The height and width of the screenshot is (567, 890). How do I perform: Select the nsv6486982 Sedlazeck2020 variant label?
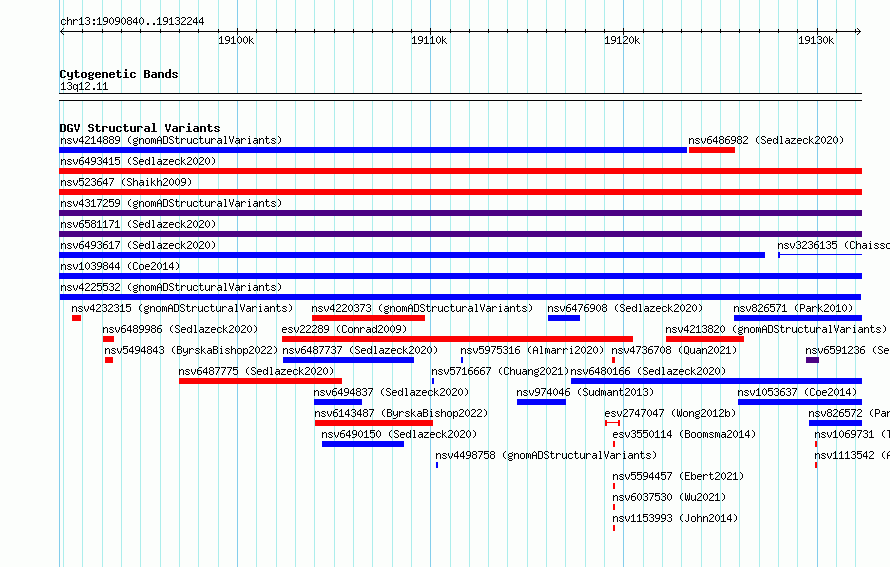pyautogui.click(x=766, y=140)
